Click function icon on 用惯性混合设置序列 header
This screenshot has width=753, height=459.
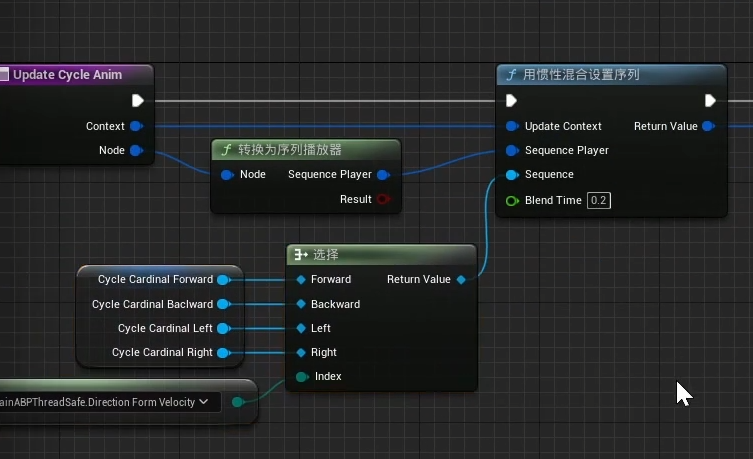click(512, 75)
